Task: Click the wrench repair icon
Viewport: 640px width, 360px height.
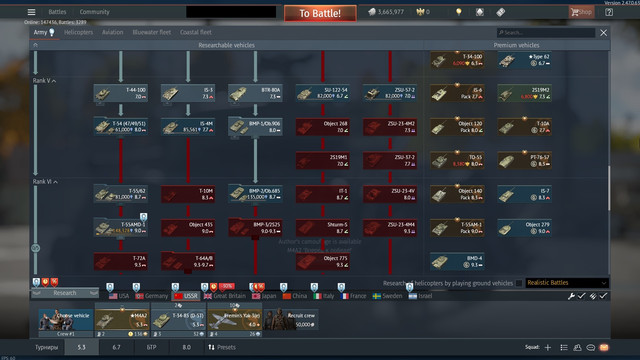Action: 572,296
